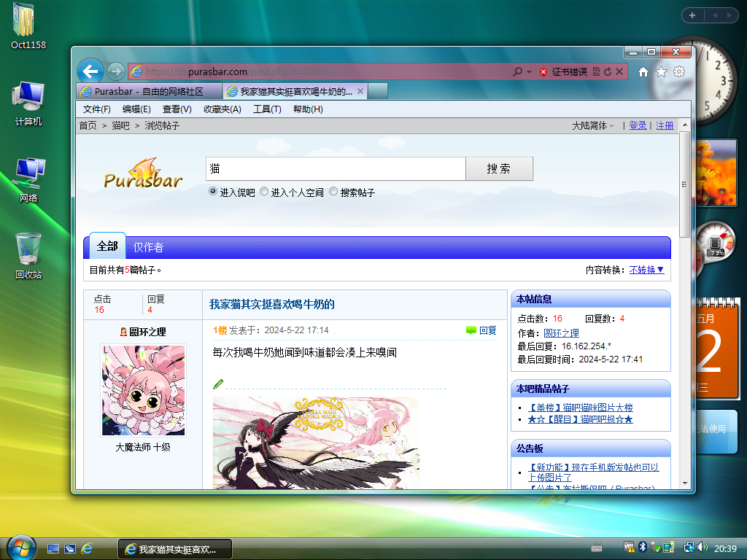
Task: Open the Windows Start orb
Action: (21, 548)
